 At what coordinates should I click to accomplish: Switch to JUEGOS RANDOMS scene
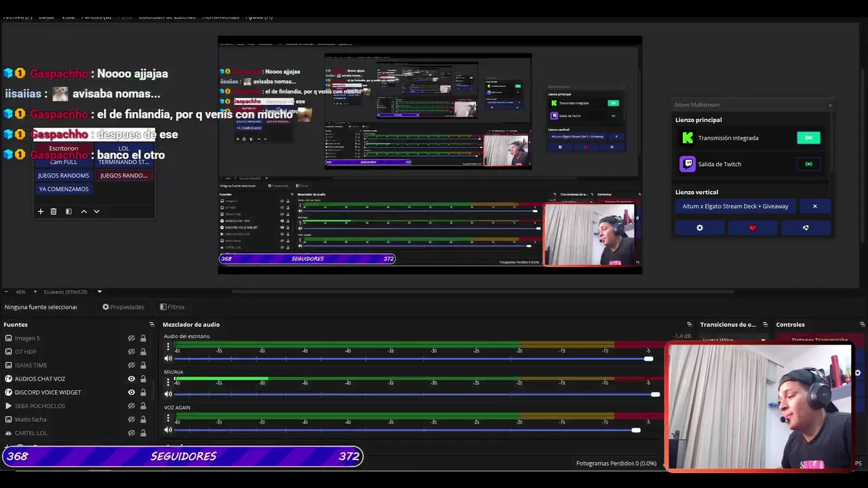(63, 176)
